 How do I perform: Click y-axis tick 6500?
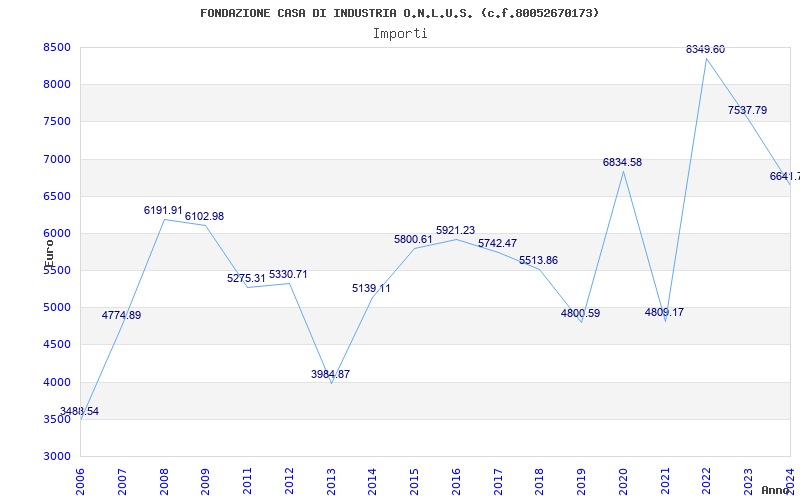click(57, 196)
